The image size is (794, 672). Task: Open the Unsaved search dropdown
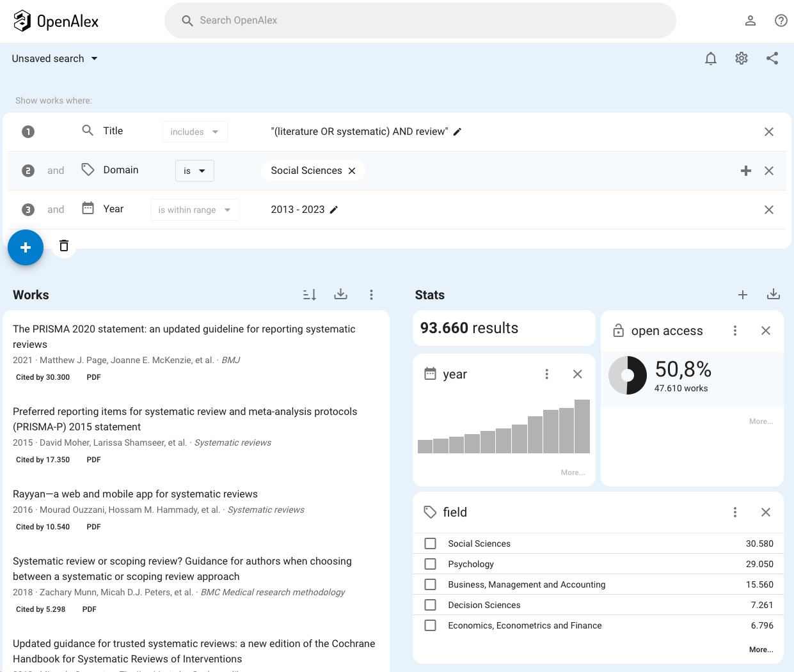point(55,59)
